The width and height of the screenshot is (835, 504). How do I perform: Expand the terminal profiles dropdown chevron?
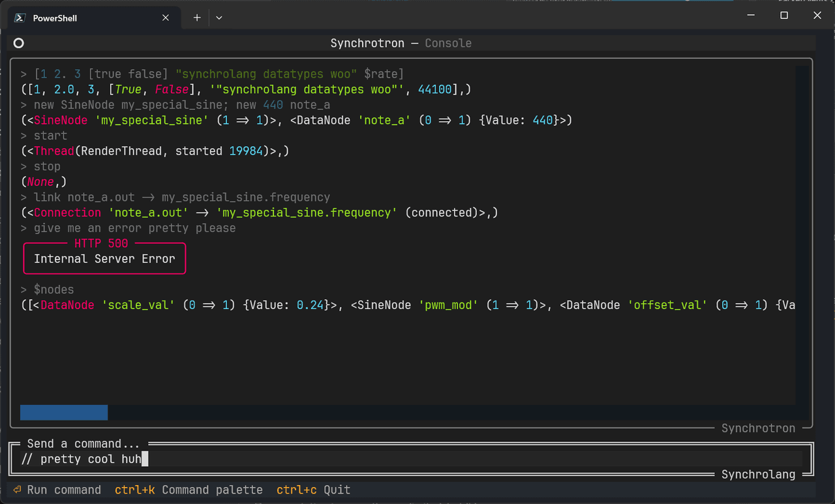click(219, 18)
